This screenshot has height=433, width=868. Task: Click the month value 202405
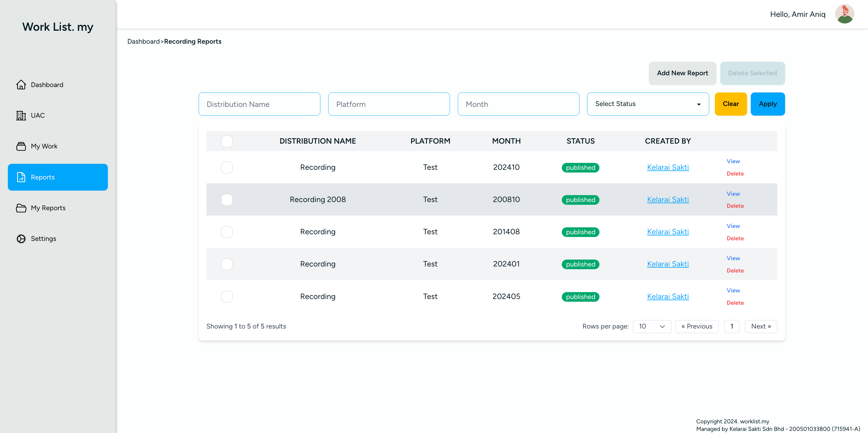pyautogui.click(x=506, y=297)
